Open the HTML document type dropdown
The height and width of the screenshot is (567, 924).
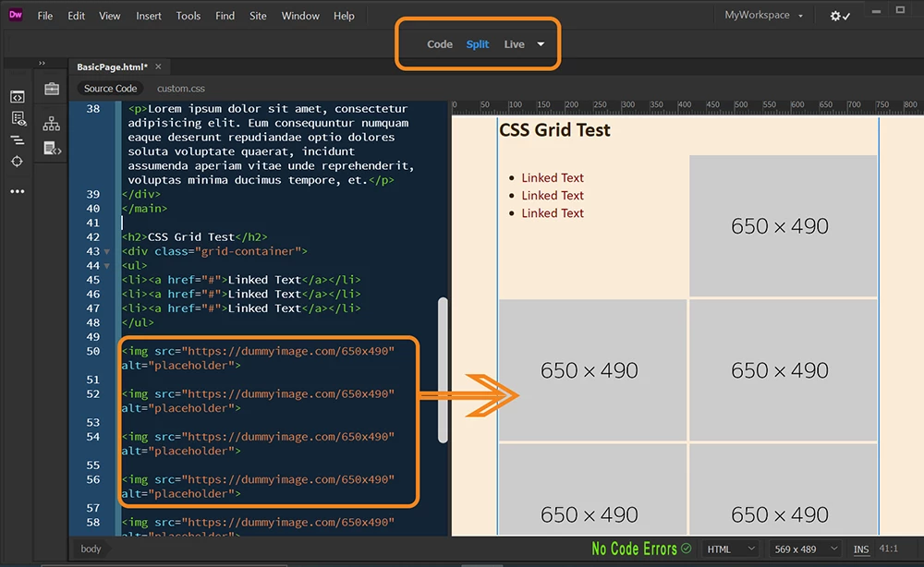(x=730, y=549)
